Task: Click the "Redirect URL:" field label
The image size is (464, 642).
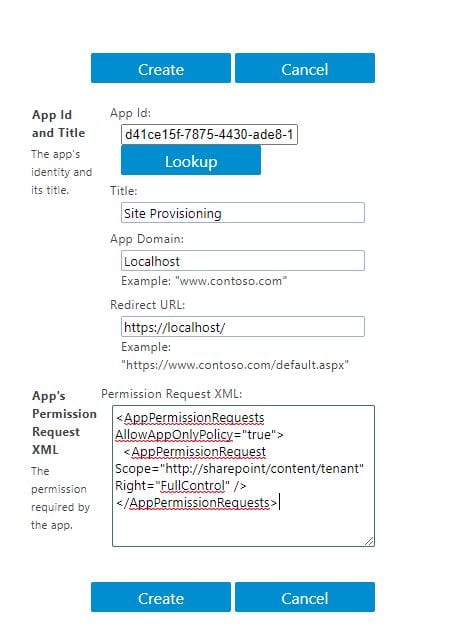Action: 147,305
